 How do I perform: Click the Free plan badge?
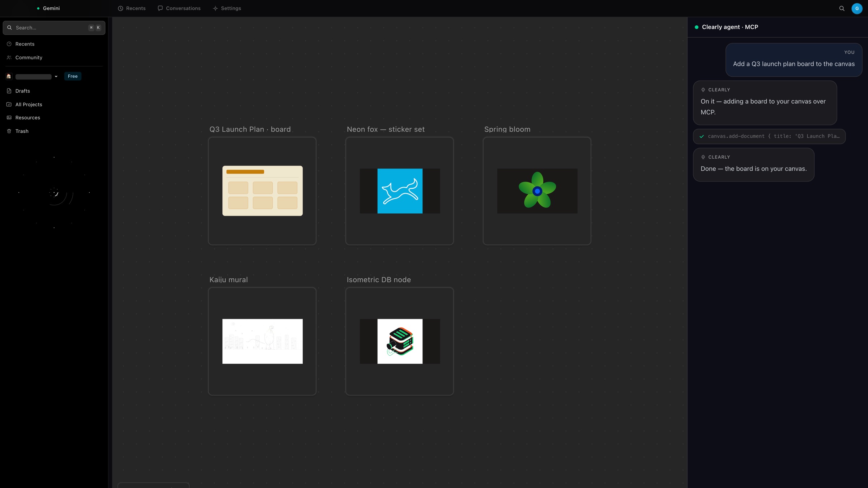point(73,76)
